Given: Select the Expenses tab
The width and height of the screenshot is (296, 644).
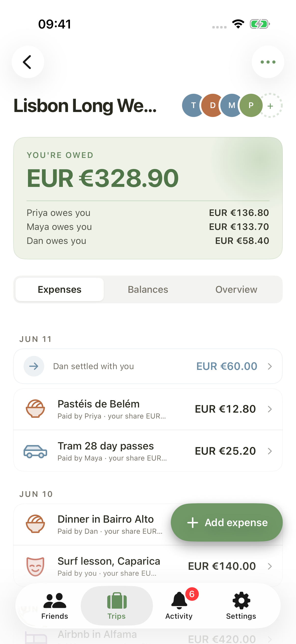Looking at the screenshot, I should coord(59,290).
